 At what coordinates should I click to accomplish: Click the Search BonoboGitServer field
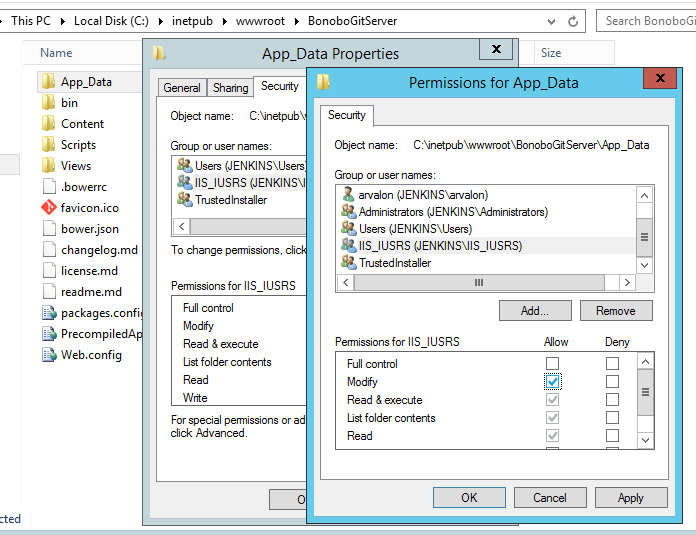click(647, 21)
